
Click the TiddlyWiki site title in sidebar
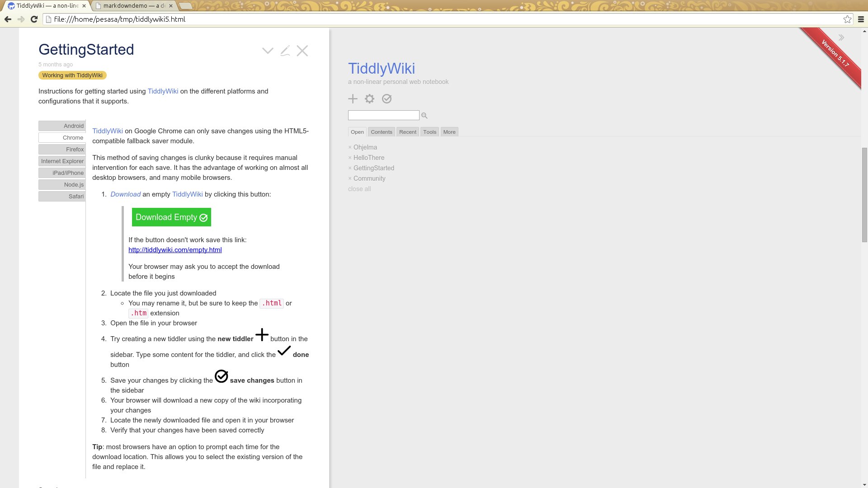pos(382,68)
